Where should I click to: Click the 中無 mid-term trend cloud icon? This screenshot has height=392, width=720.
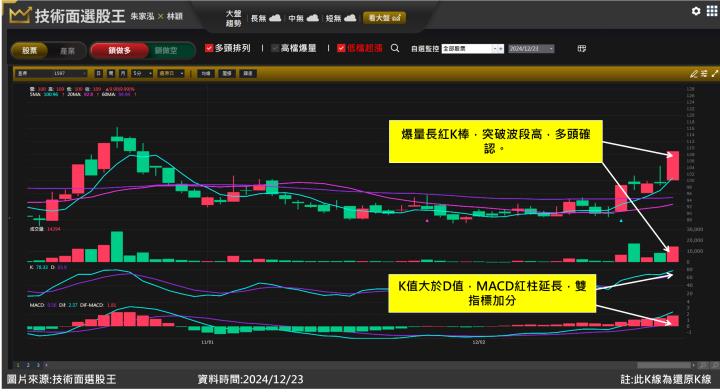[313, 18]
